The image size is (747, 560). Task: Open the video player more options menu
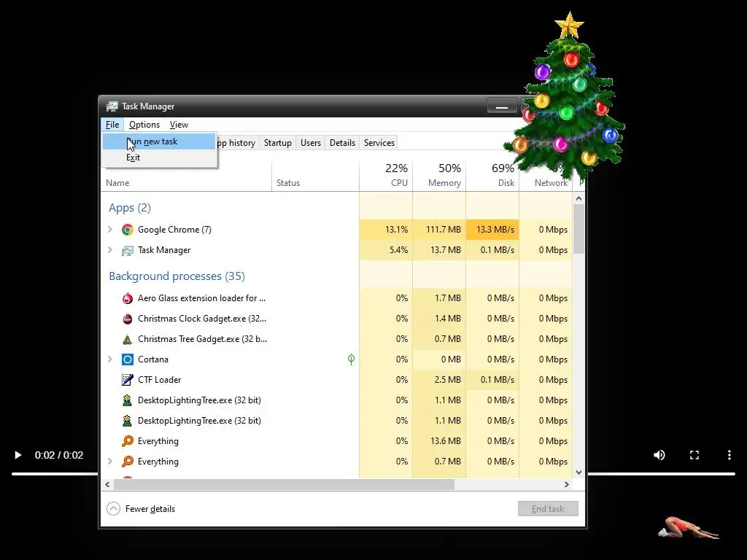tap(729, 455)
